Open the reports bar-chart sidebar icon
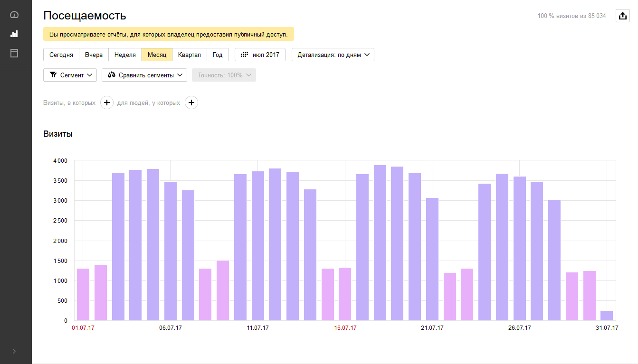This screenshot has height=364, width=638. pyautogui.click(x=14, y=34)
